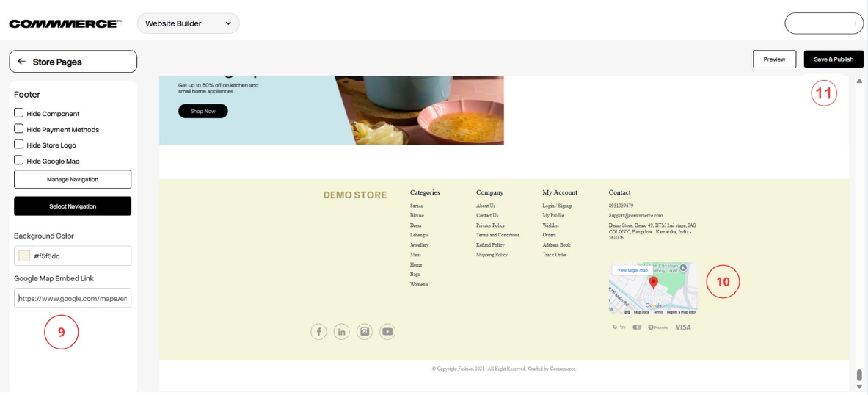
Task: Click the red map pin marker
Action: [654, 283]
